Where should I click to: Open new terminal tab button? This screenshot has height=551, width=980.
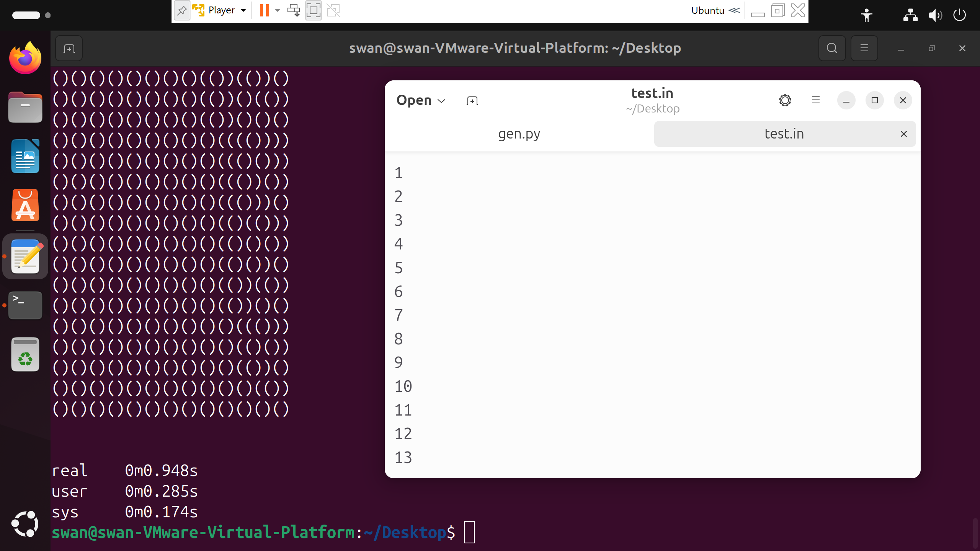point(69,49)
